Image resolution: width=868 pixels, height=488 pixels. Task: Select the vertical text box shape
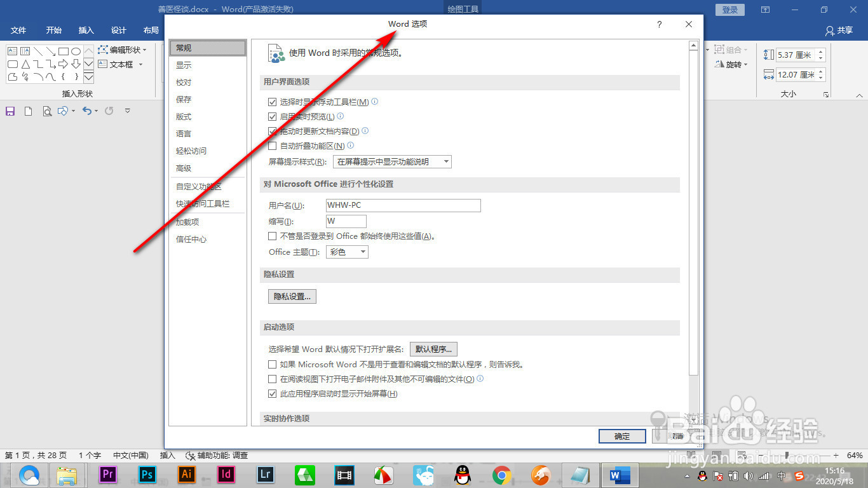tap(25, 51)
